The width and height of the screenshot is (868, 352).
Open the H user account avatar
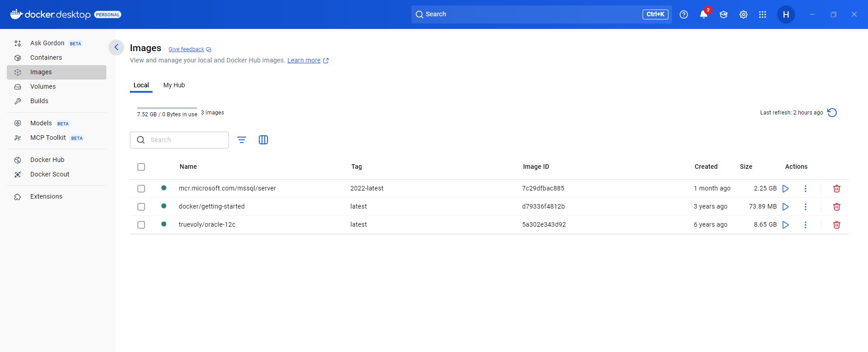(x=786, y=14)
